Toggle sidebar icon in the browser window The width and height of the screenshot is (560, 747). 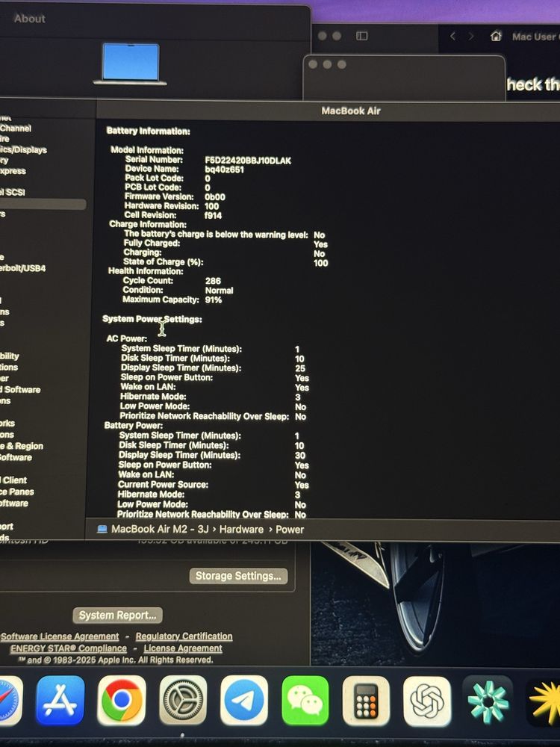point(362,36)
